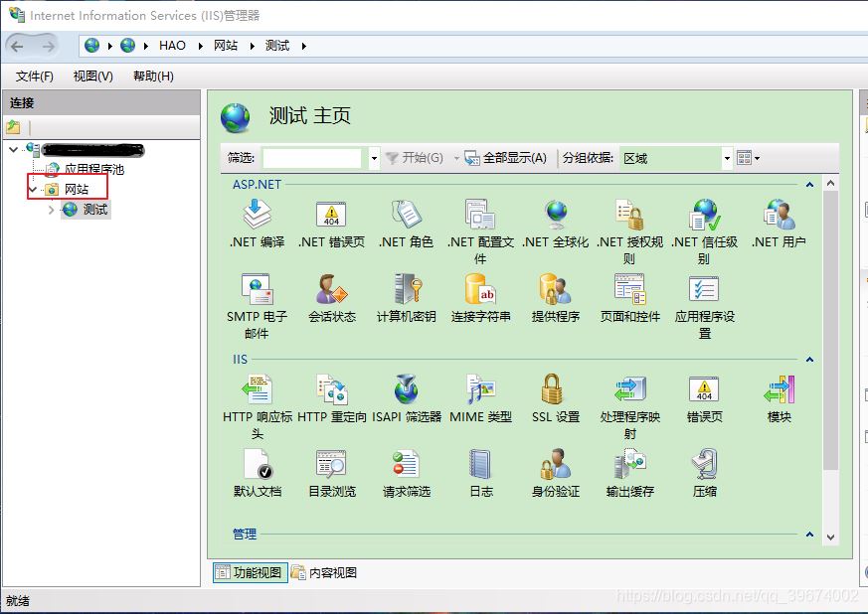Click the feature list scrollbar down arrow
868x614 pixels.
[x=830, y=537]
